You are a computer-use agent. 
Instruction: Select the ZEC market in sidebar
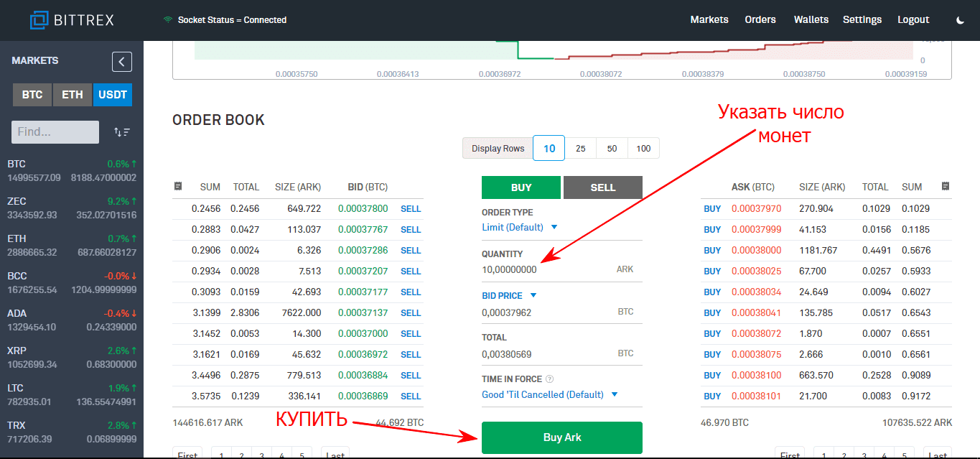point(72,208)
